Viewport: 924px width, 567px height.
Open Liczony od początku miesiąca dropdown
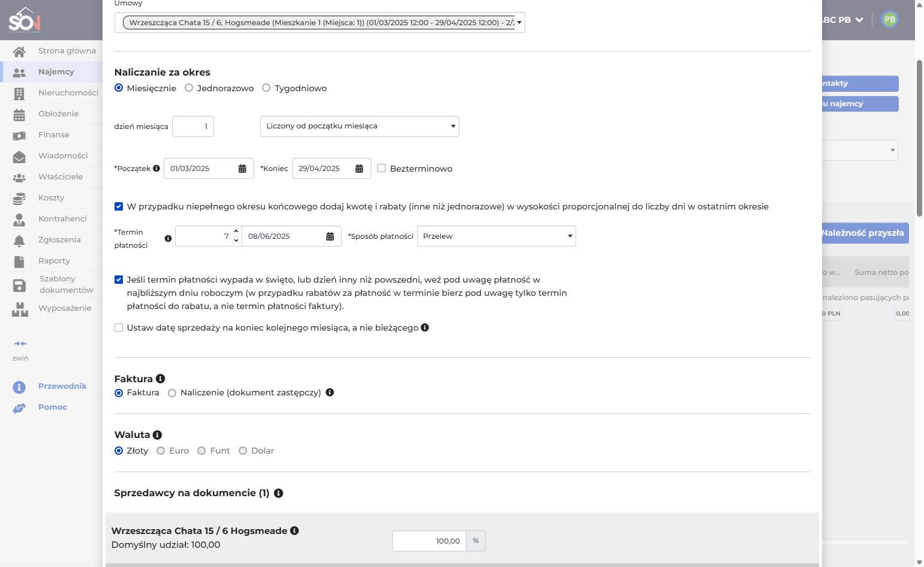coord(360,126)
